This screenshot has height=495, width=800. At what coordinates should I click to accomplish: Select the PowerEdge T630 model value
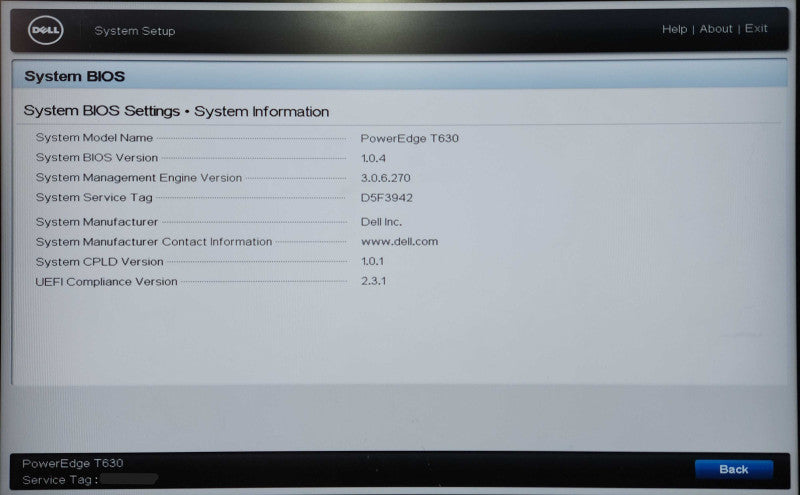410,138
